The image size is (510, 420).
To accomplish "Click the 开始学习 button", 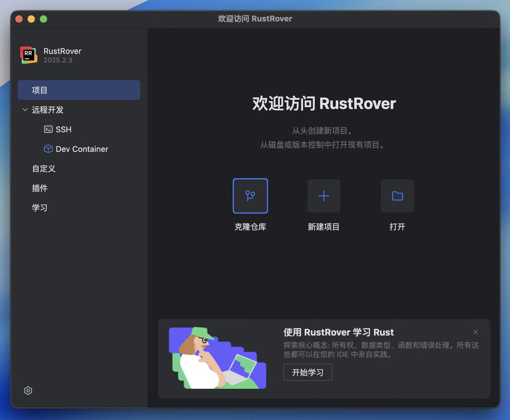I will coord(307,372).
